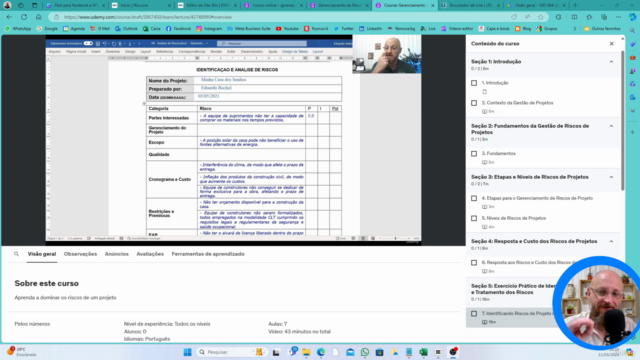Open lecture 2. Contexto da Gestão de Projetos
This screenshot has width=640, height=360.
click(x=518, y=103)
